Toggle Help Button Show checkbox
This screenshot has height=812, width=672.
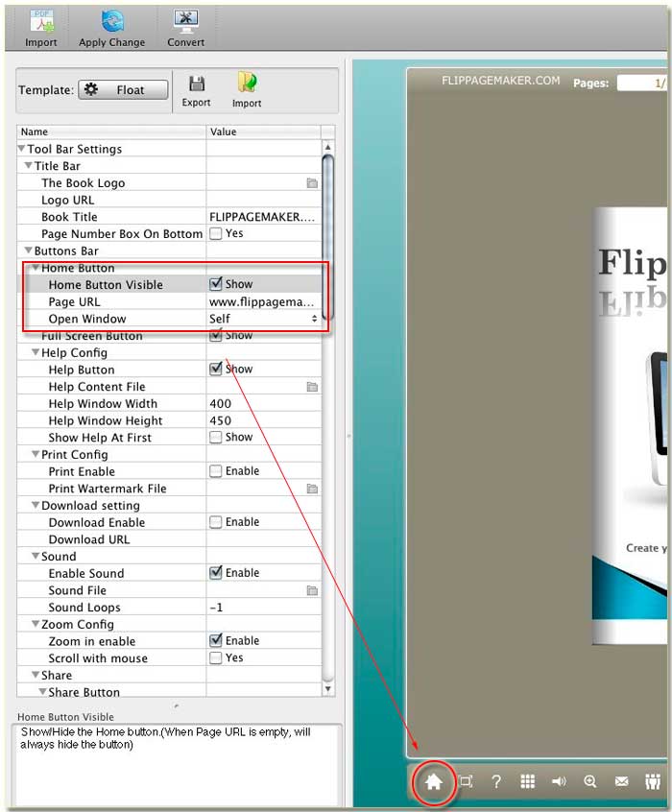pos(216,370)
